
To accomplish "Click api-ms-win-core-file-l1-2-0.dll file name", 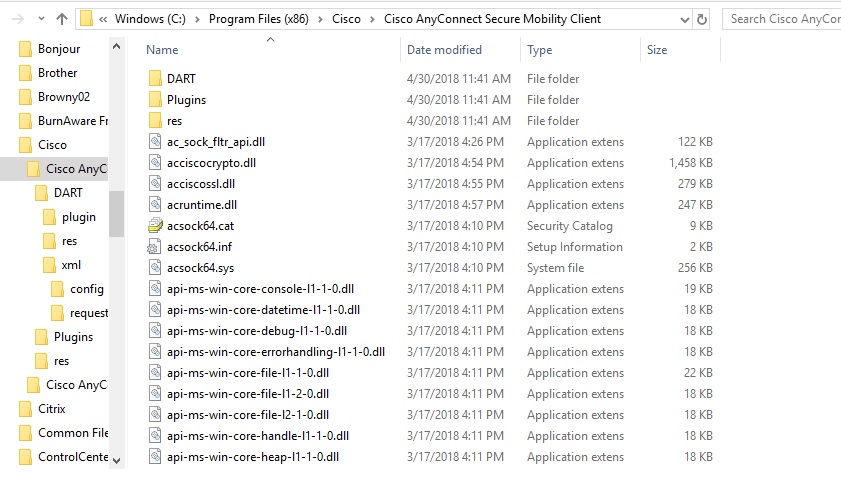I will (x=248, y=394).
